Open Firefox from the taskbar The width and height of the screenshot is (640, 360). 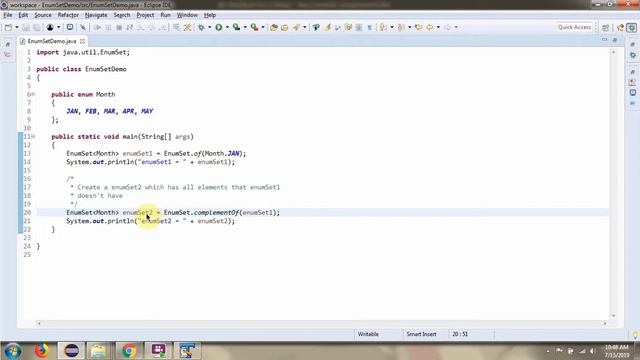41,351
